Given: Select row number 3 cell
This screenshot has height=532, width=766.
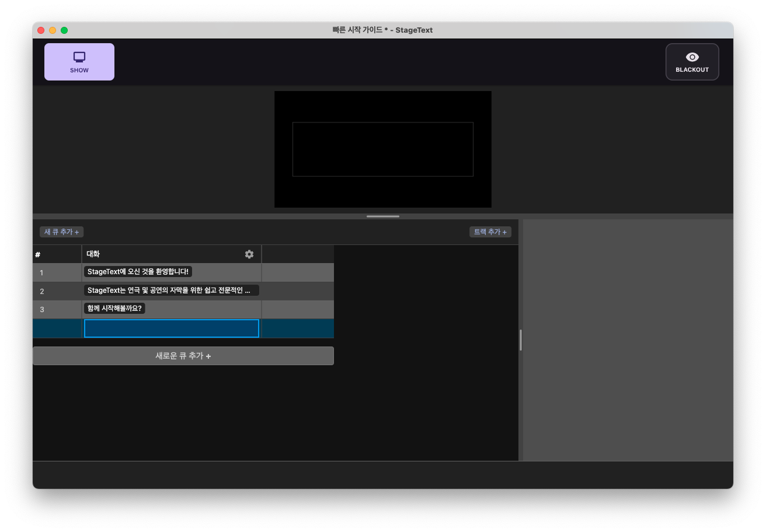Looking at the screenshot, I should tap(57, 310).
